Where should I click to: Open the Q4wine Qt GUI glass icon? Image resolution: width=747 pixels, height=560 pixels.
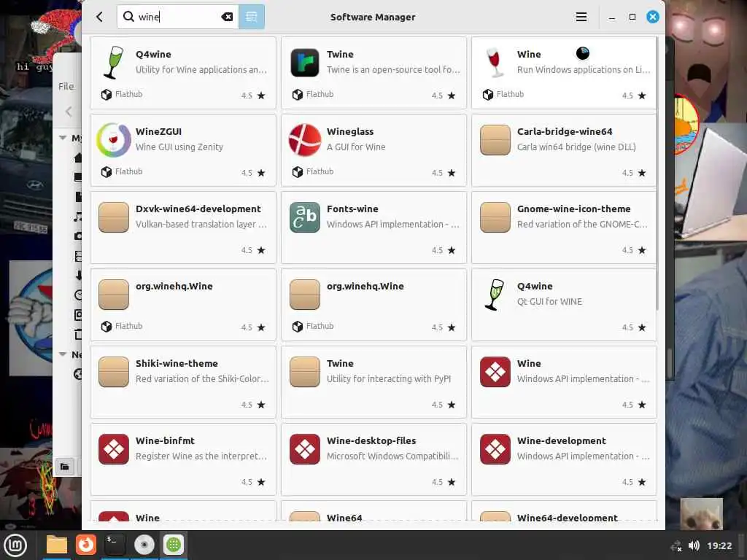(495, 295)
